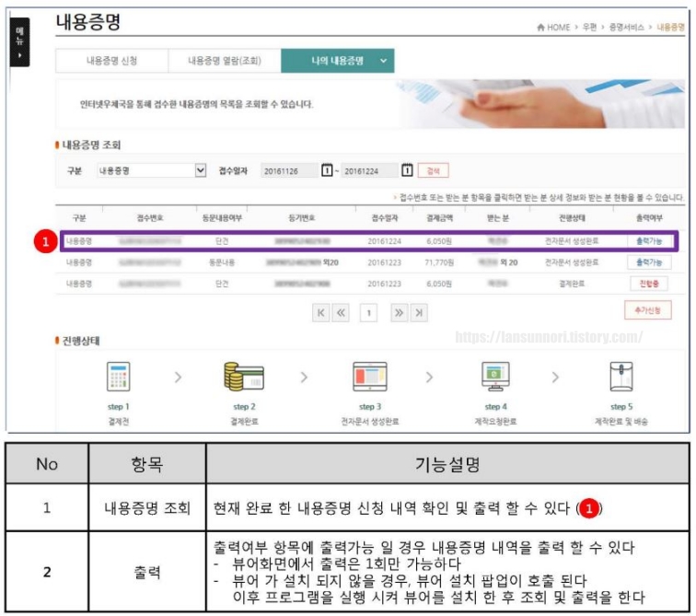
Task: Click the 71,770원 payment amount
Action: tap(439, 262)
